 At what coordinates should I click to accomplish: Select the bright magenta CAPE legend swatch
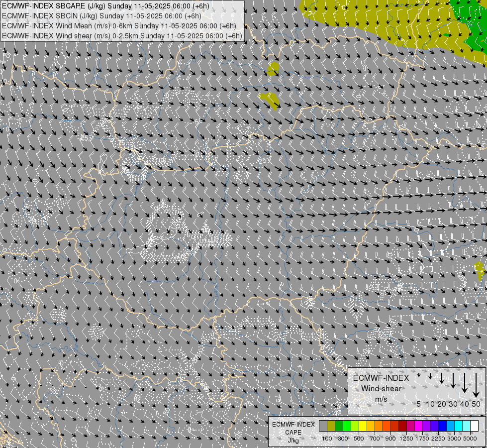click(419, 426)
